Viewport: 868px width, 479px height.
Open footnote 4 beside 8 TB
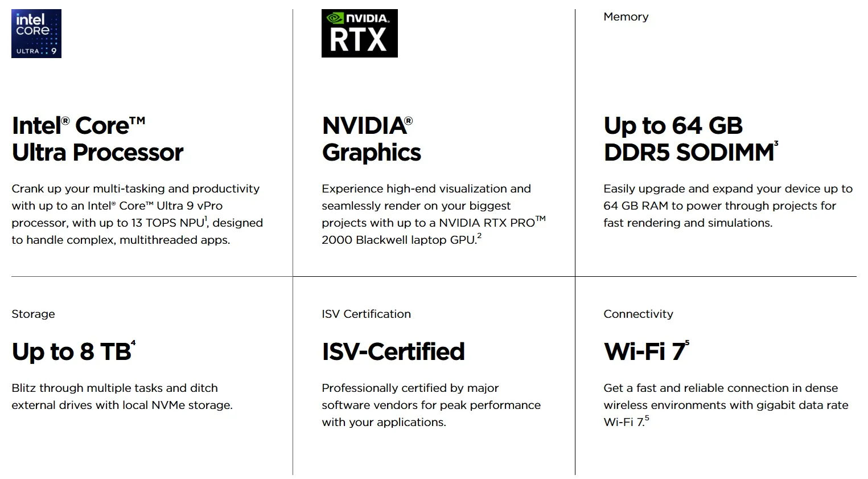tap(133, 343)
